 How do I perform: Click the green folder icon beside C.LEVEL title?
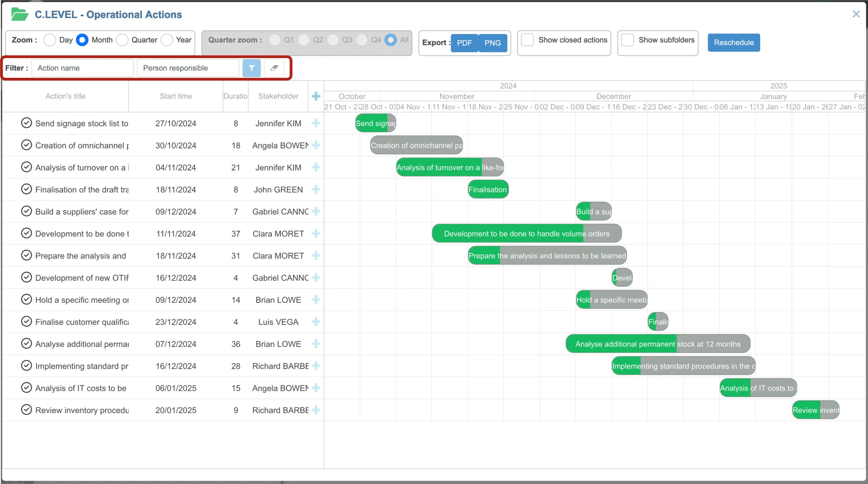(20, 14)
